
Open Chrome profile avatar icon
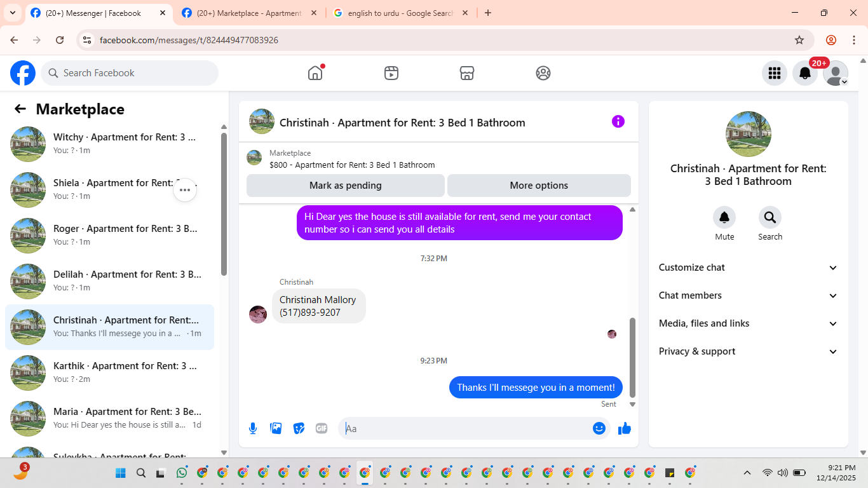(x=831, y=40)
